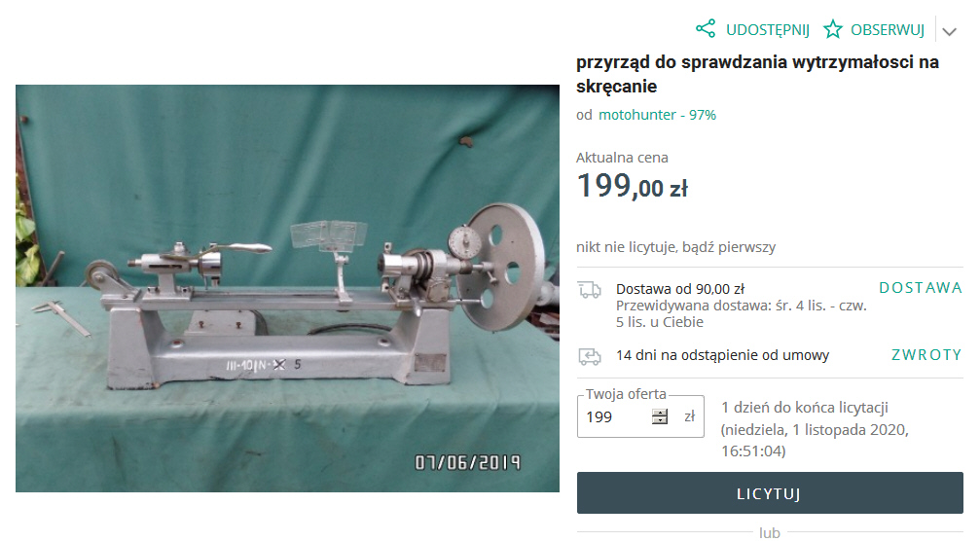Increase the bid using the stepper up arrow
Image resolution: width=980 pixels, height=541 pixels.
[660, 413]
